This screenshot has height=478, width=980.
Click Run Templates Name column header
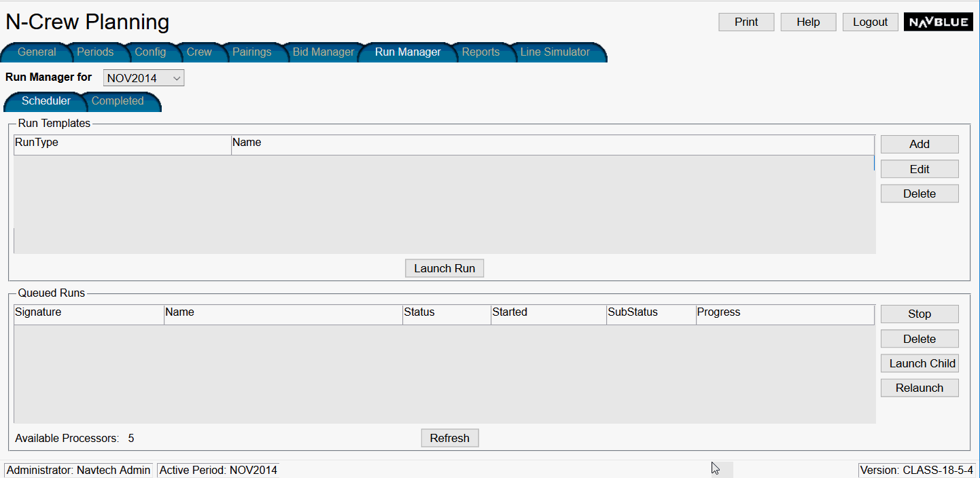pos(553,145)
